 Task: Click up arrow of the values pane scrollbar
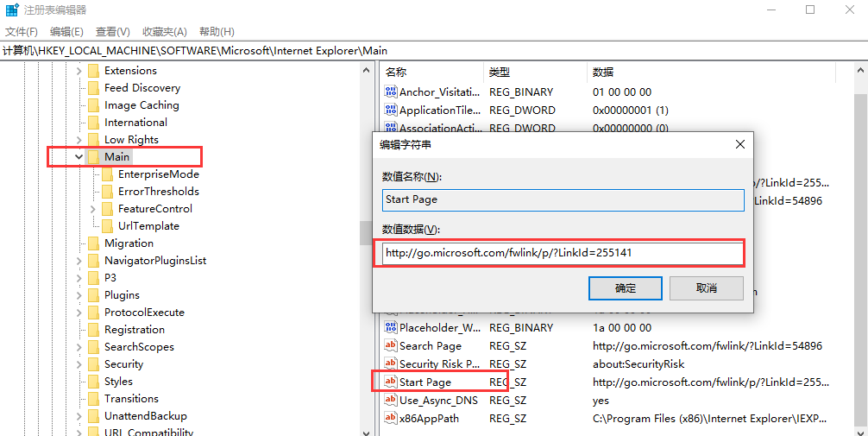coord(861,70)
